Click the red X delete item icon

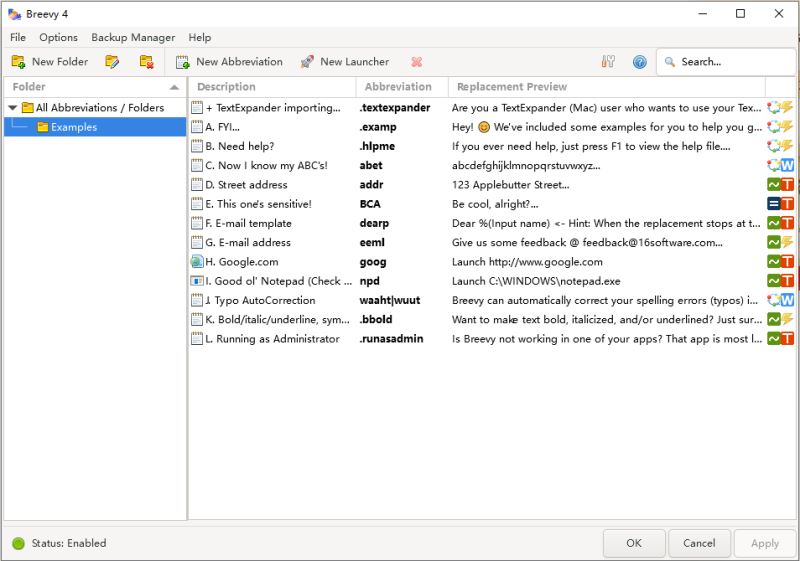417,62
